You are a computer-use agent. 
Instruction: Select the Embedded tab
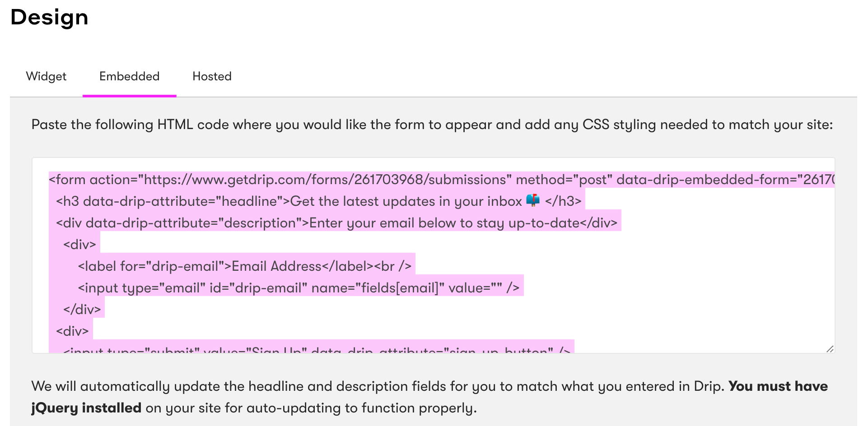(129, 76)
